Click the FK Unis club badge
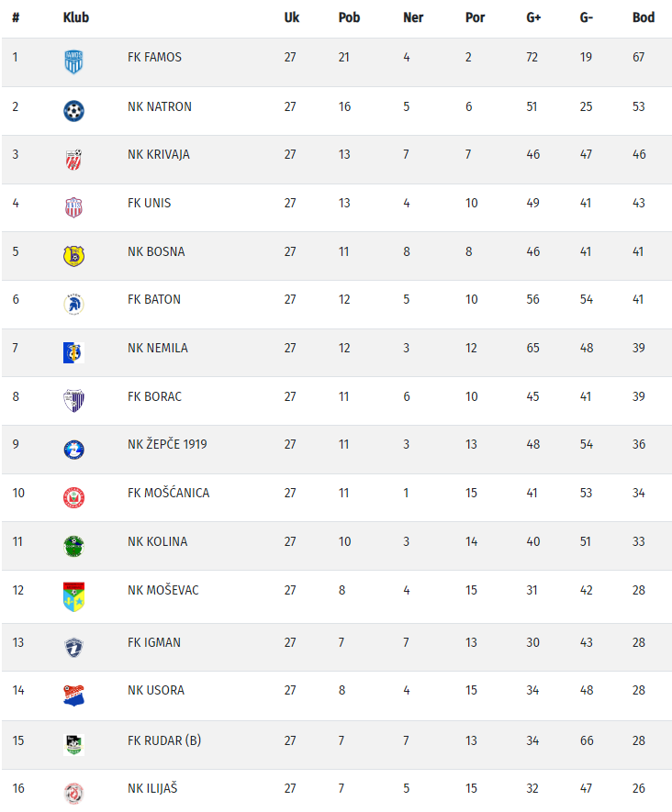The height and width of the screenshot is (812, 672). pyautogui.click(x=73, y=207)
